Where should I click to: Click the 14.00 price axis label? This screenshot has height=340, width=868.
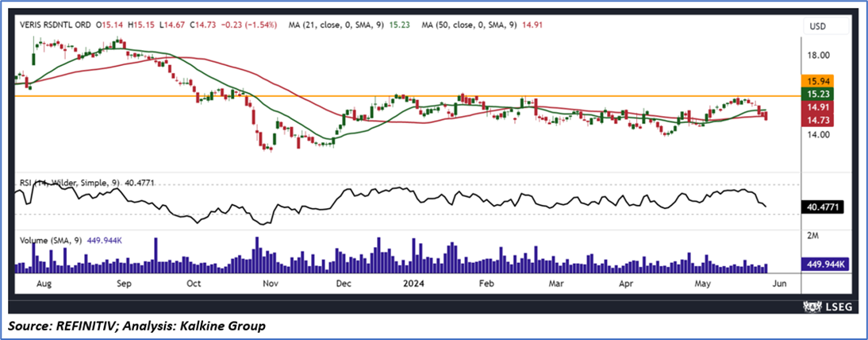tap(818, 135)
